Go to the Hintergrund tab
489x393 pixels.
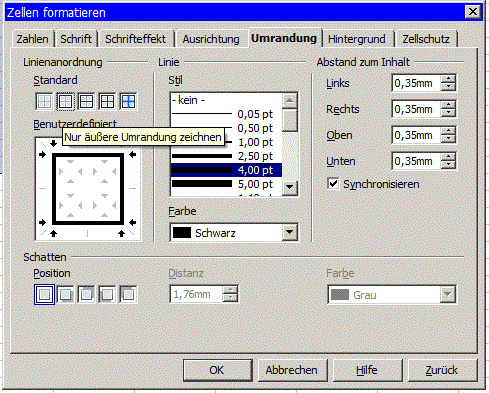(357, 39)
